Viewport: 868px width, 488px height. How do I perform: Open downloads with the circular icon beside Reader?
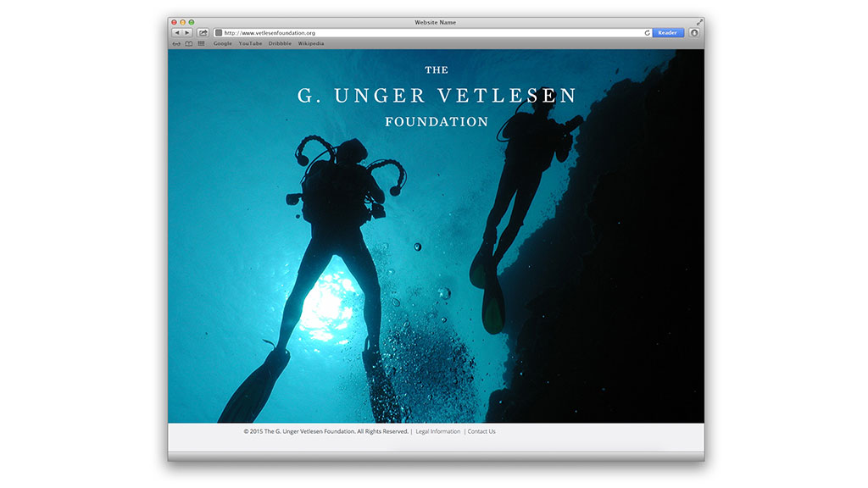[694, 32]
